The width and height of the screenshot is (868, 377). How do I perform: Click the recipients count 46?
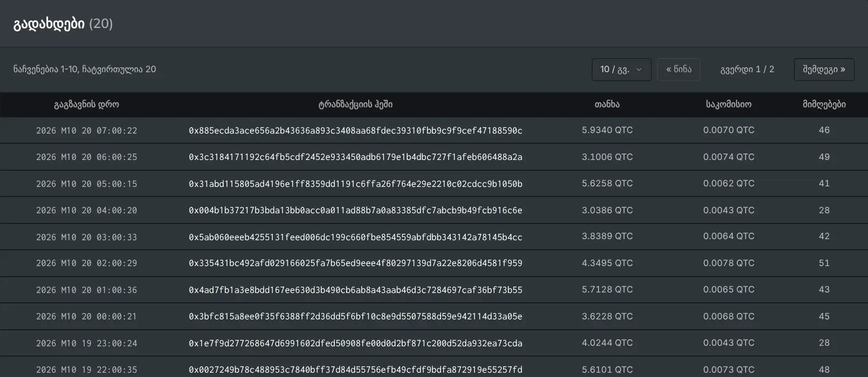[x=824, y=130]
